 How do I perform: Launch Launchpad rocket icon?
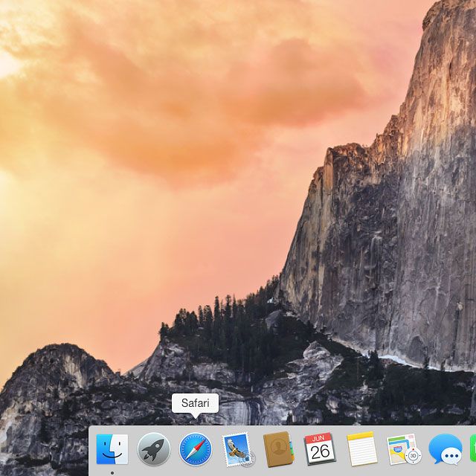[x=154, y=449]
